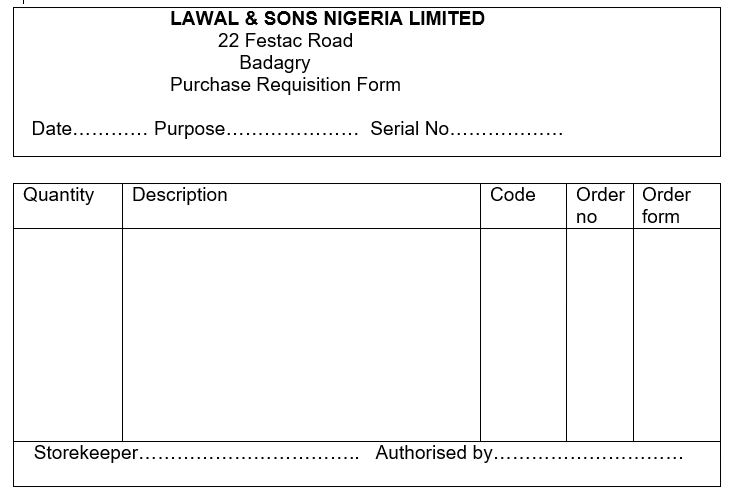Click the dotted blank after Date
This screenshot has height=499, width=732.
click(111, 130)
